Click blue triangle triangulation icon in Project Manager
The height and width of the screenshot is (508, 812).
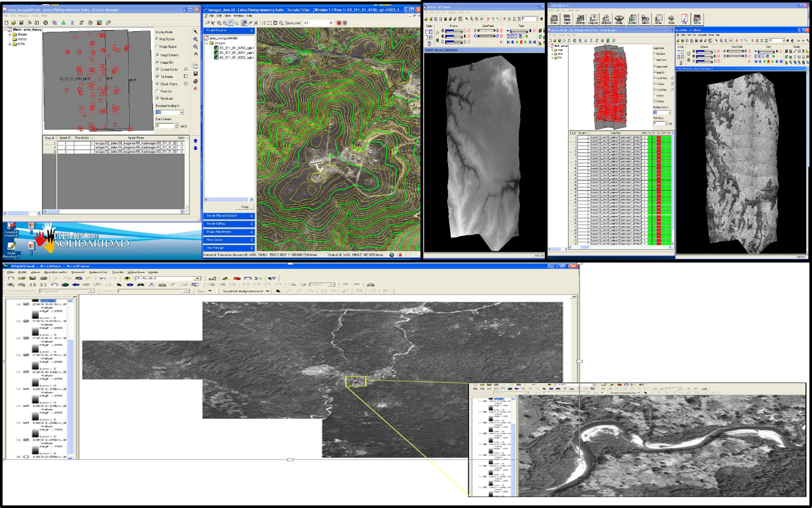tap(63, 23)
